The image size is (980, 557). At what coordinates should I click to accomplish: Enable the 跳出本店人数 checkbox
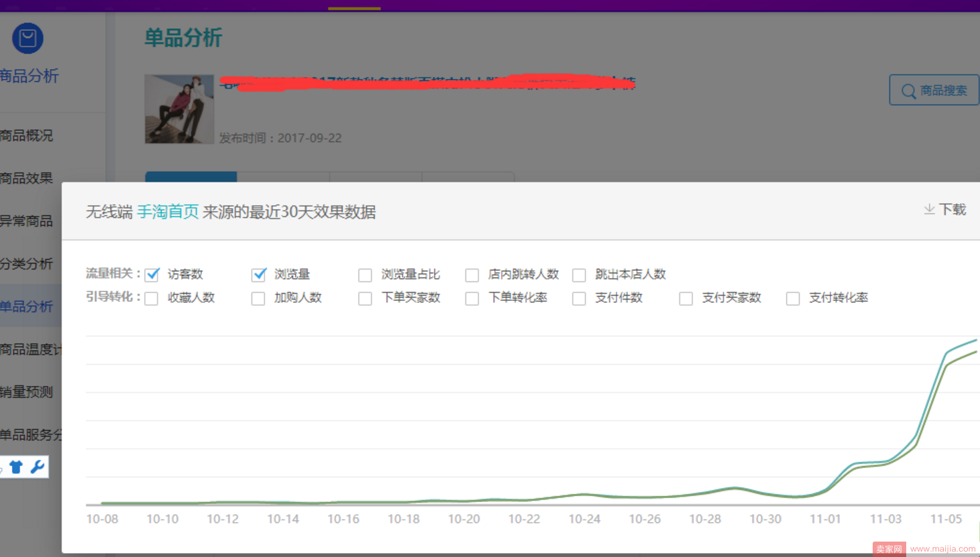coord(579,275)
